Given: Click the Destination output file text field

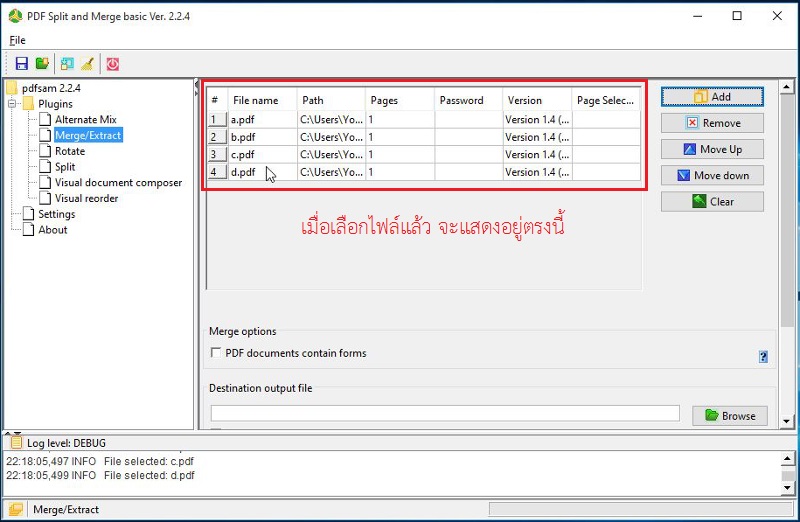Looking at the screenshot, I should coord(445,414).
